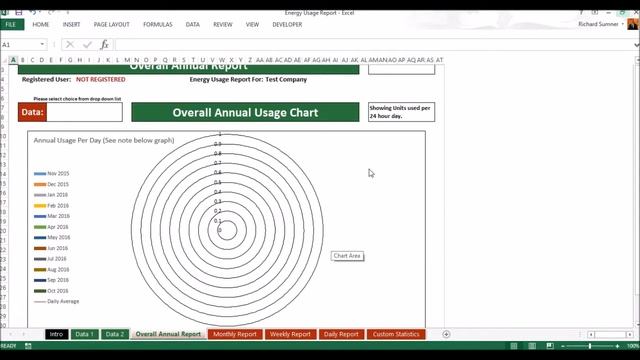Click the Save icon in quick access toolbar
This screenshot has height=360, width=640.
pos(19,13)
